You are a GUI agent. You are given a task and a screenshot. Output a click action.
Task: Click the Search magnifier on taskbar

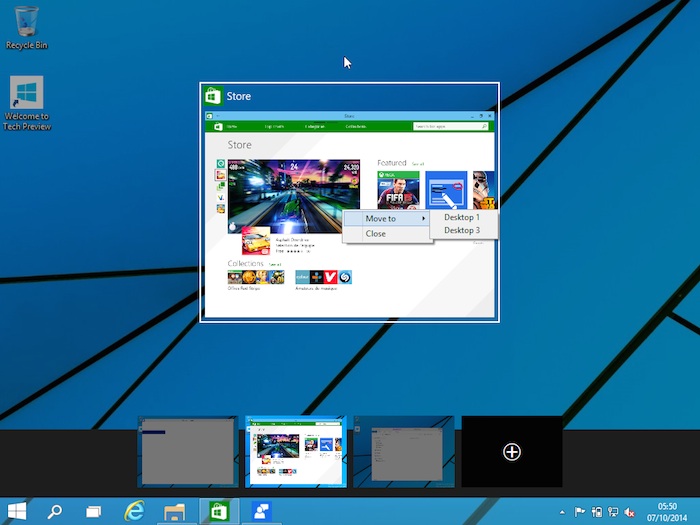55,511
